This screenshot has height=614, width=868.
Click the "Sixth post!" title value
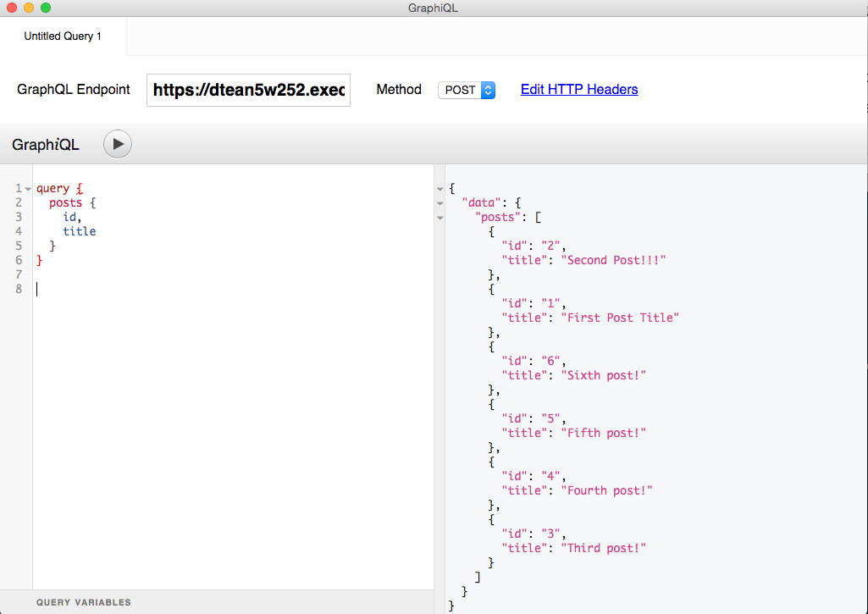(604, 375)
